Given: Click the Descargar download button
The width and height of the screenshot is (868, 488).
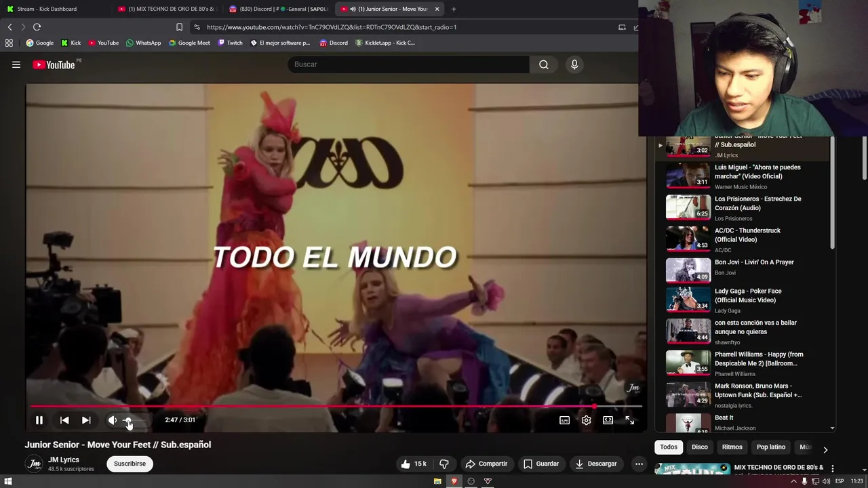Looking at the screenshot, I should point(595,464).
